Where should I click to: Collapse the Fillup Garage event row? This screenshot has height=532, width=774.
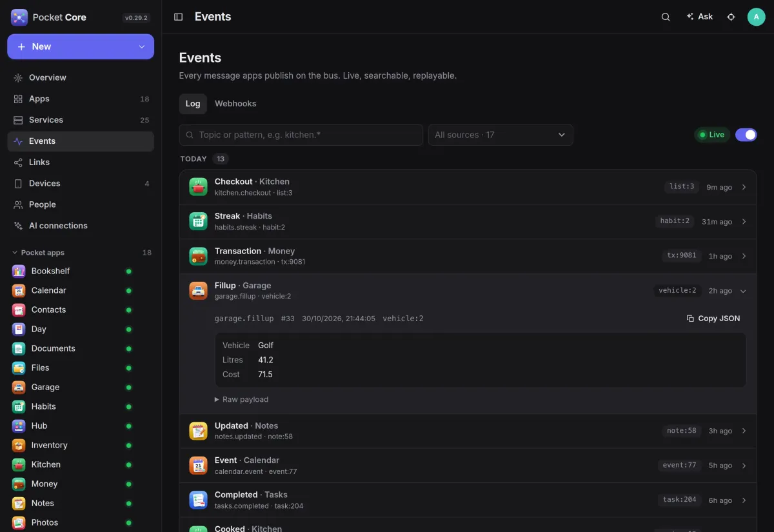click(x=468, y=291)
